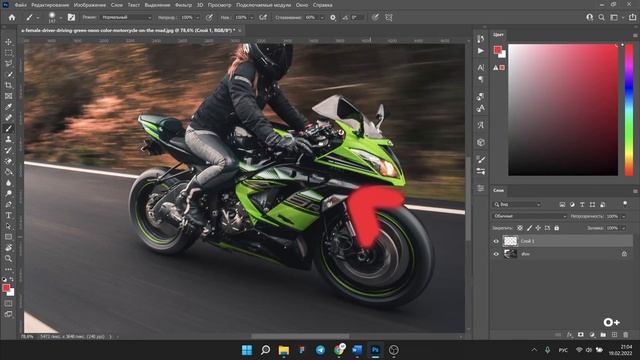Open the brush preset picker arrow
This screenshot has height=360, width=640.
[x=60, y=18]
